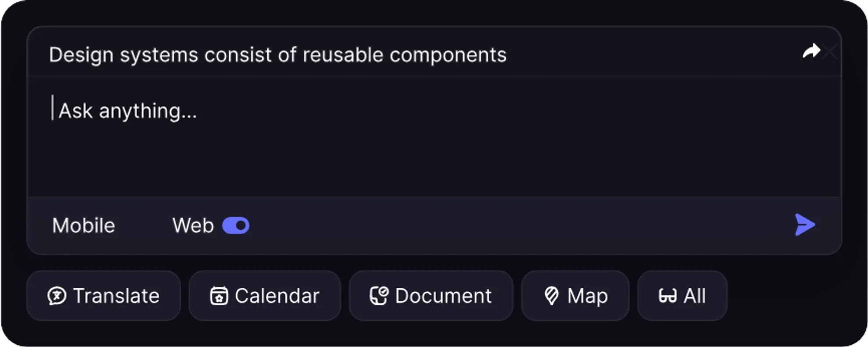Select the Mobile option

[x=83, y=226]
